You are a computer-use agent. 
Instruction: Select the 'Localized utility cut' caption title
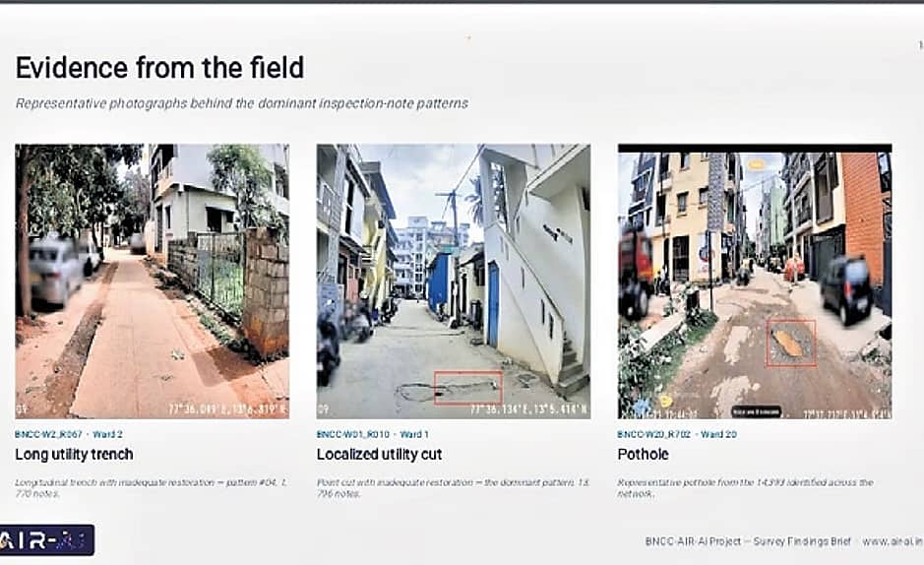pos(379,454)
